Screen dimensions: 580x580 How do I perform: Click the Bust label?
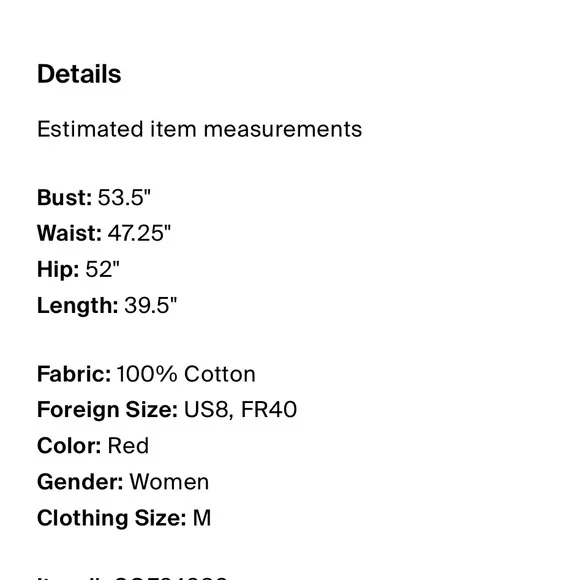coord(64,197)
